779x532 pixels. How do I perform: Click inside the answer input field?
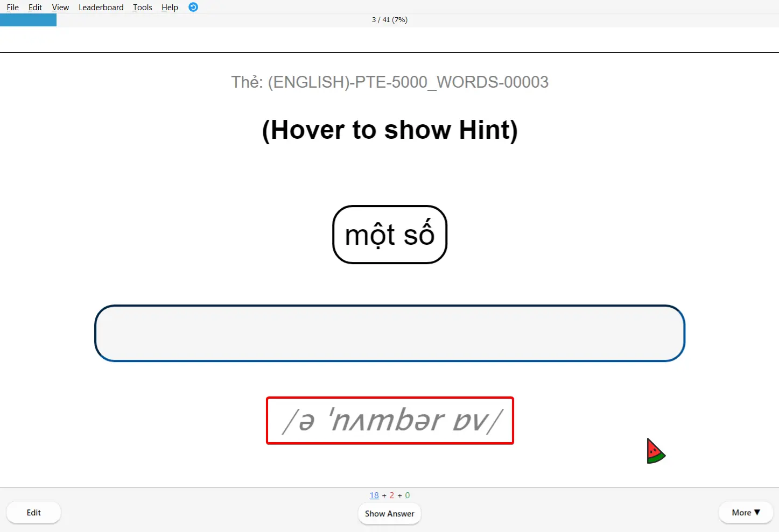(x=389, y=333)
